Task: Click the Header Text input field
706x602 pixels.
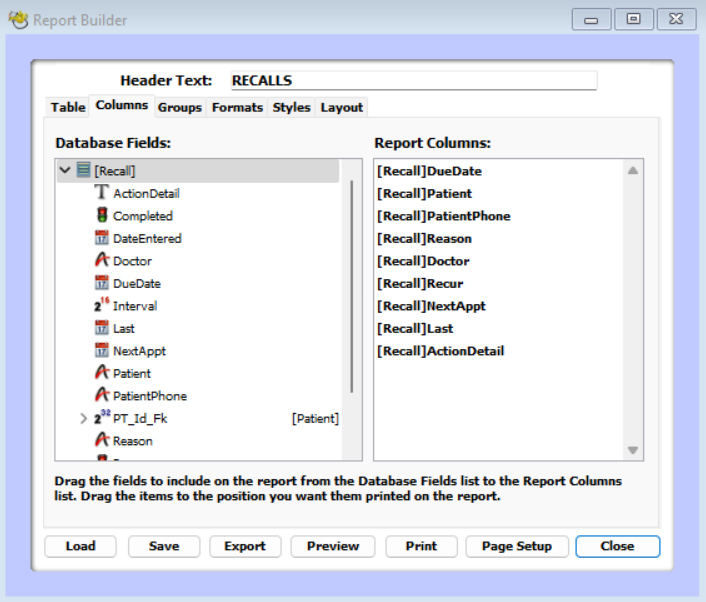Action: pos(414,81)
